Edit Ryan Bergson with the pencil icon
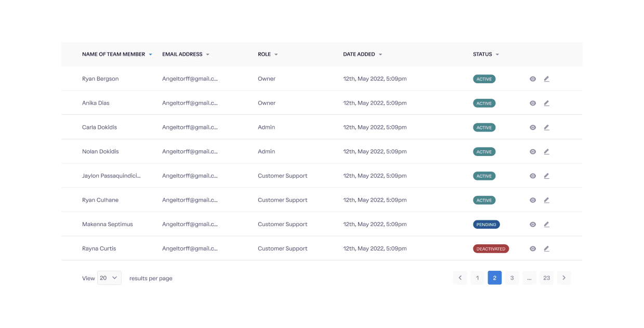Screen dimensions: 644x328 (x=546, y=79)
